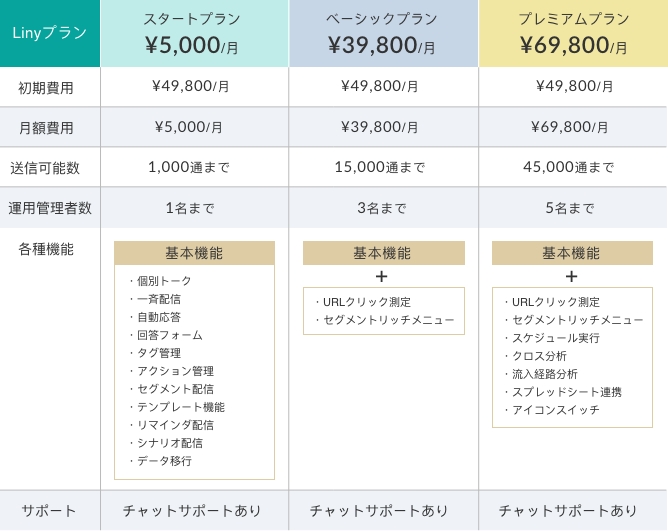Click URLクリック測定 in the basic plan box
The width and height of the screenshot is (668, 531).
click(367, 302)
